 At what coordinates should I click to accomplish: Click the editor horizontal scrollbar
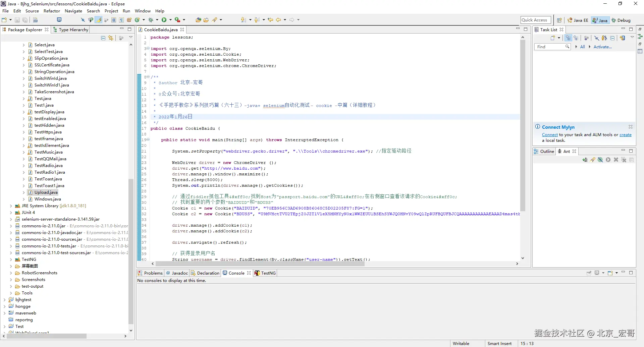click(260, 264)
